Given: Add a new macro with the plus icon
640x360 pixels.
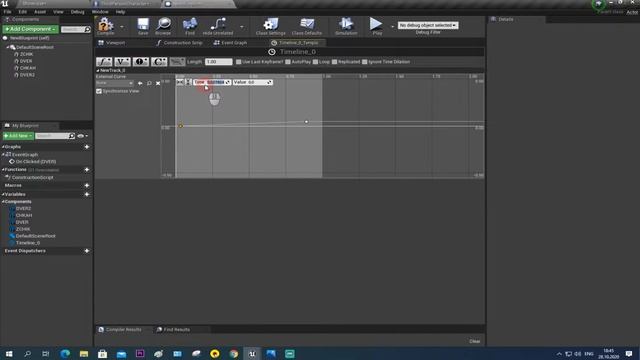Looking at the screenshot, I should point(87,185).
